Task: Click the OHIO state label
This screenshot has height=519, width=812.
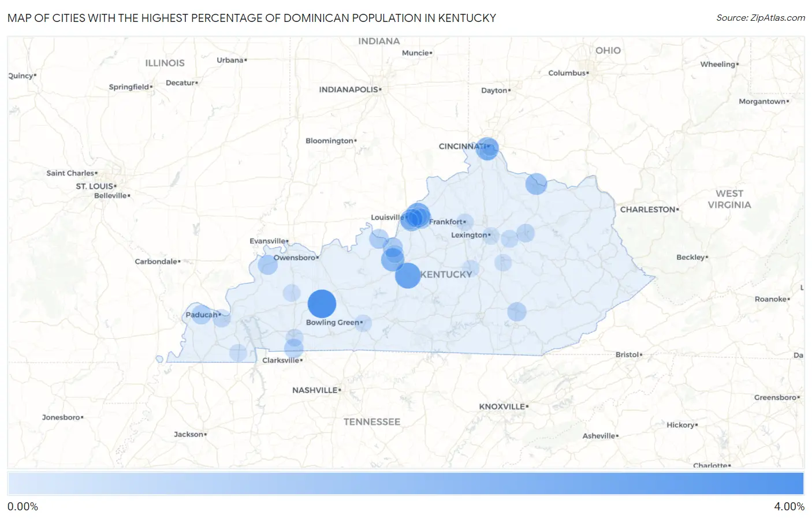Action: point(608,50)
